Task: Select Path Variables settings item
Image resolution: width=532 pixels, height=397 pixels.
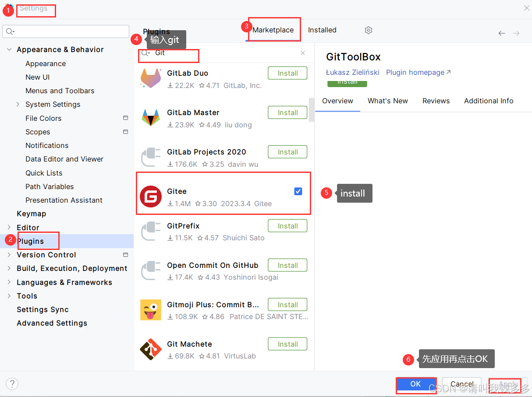Action: point(50,186)
